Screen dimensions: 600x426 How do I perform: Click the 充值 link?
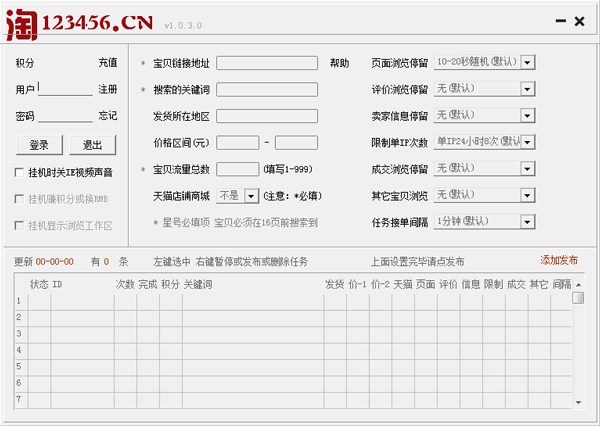[x=108, y=62]
